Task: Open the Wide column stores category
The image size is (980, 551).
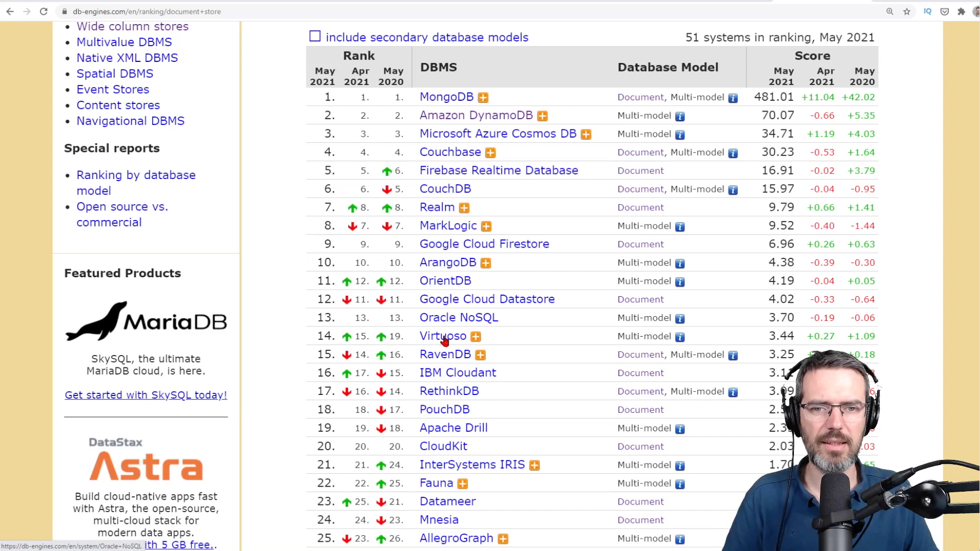Action: coord(132,26)
